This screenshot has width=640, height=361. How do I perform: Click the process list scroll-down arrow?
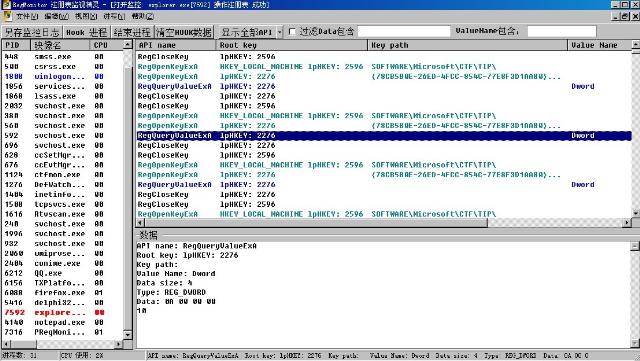(128, 335)
